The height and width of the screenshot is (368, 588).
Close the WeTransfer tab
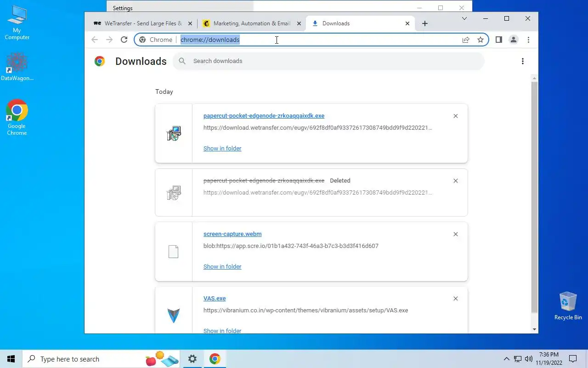coord(190,23)
